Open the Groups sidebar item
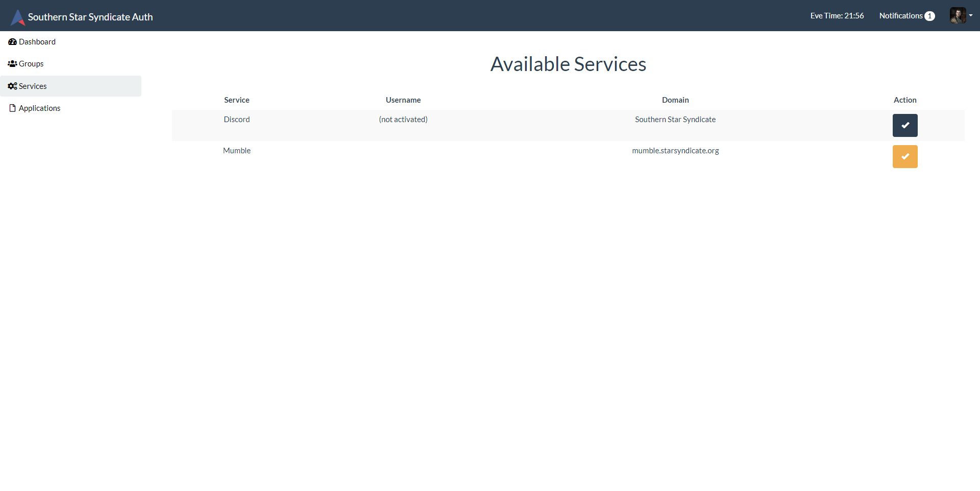Image resolution: width=980 pixels, height=491 pixels. [x=71, y=64]
